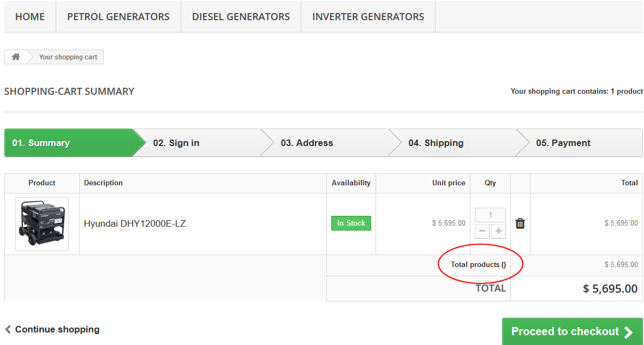
Task: Increase quantity with the plus button
Action: tap(498, 231)
